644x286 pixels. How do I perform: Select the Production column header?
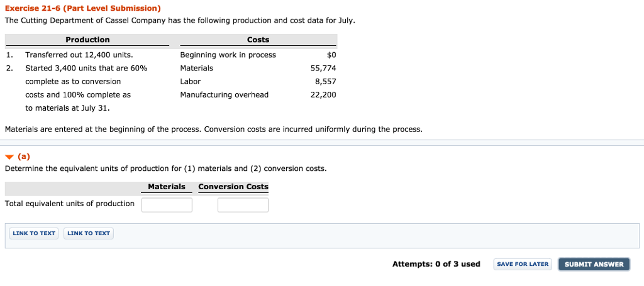(x=87, y=40)
